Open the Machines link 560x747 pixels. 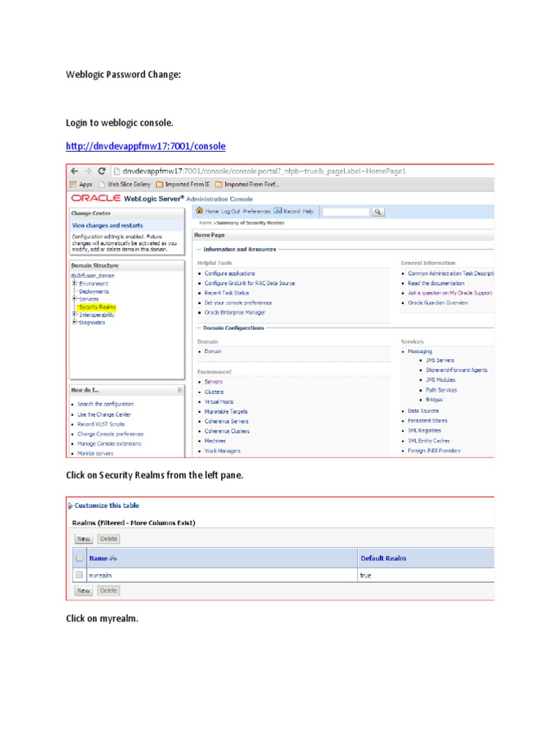[215, 441]
